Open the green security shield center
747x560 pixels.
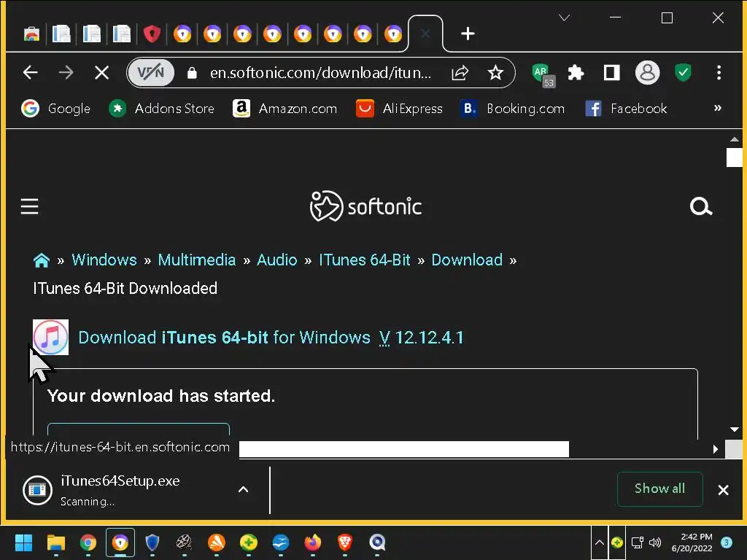683,73
